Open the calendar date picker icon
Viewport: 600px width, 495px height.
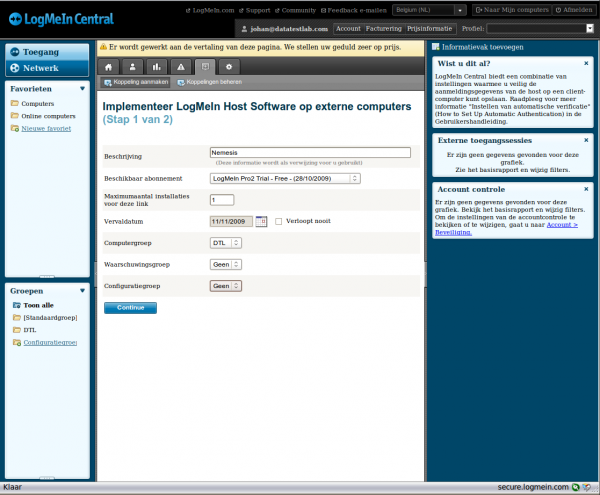(261, 221)
